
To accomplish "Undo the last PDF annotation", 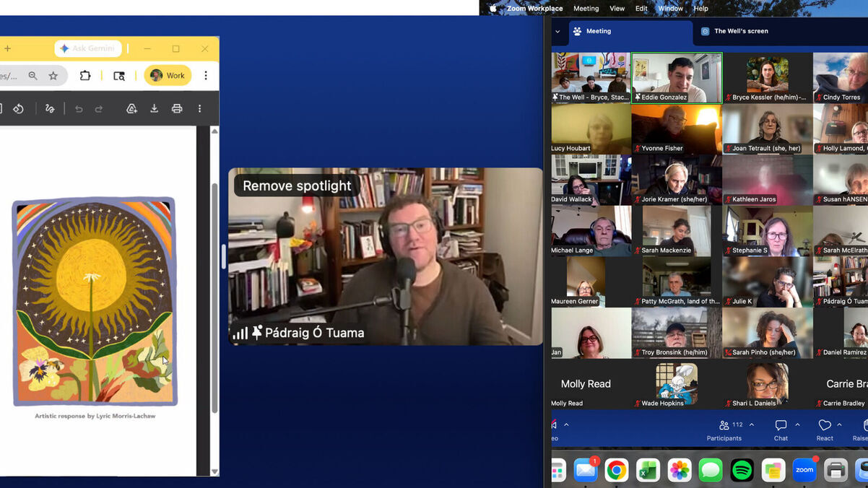I will click(x=79, y=108).
